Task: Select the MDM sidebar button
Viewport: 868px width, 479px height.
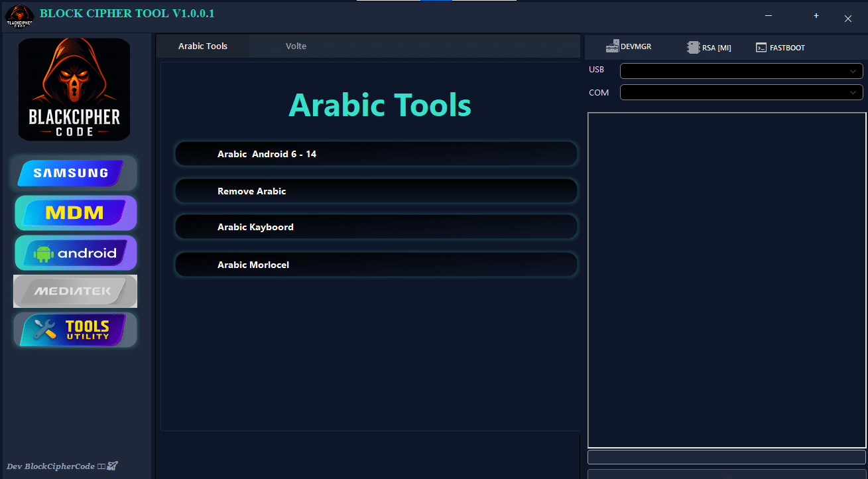Action: [75, 213]
